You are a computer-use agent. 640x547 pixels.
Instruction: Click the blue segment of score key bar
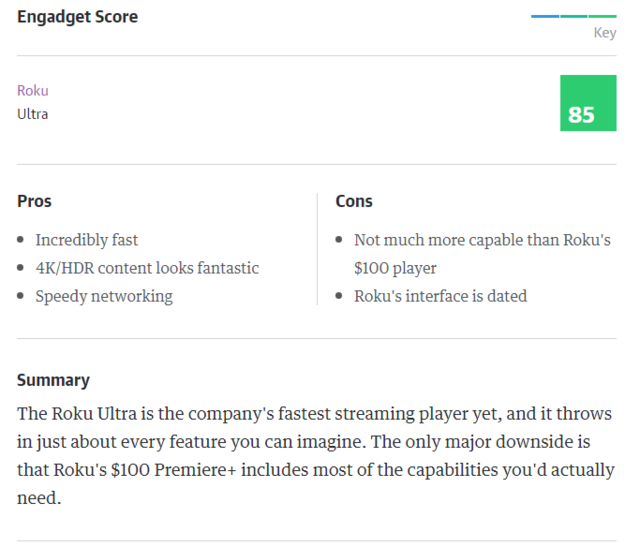545,16
